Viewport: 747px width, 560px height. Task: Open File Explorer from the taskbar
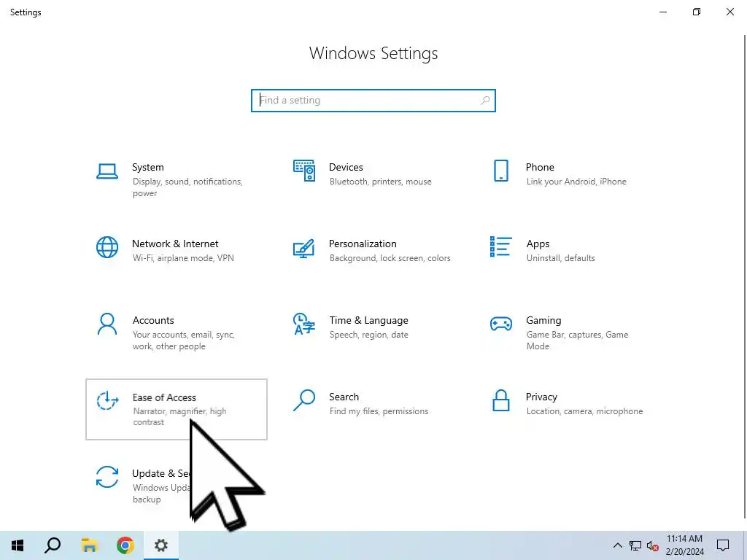89,545
